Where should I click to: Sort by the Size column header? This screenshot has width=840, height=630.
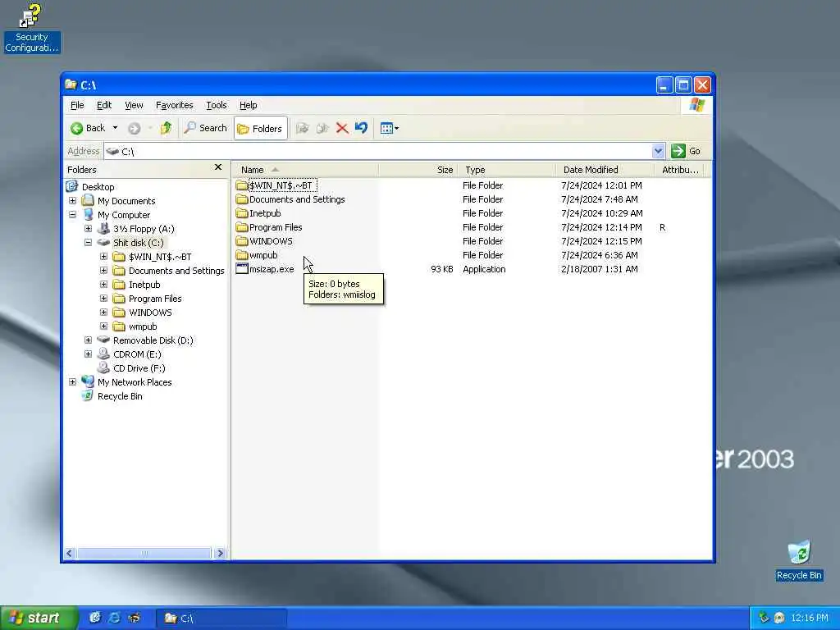pos(418,170)
